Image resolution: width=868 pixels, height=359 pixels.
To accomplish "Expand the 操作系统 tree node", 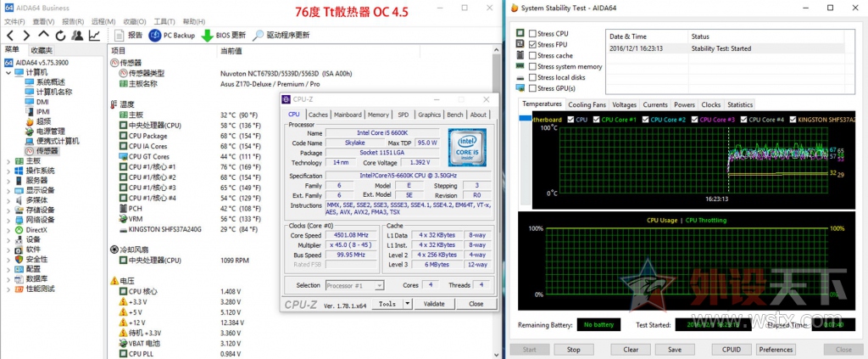I will pos(8,171).
